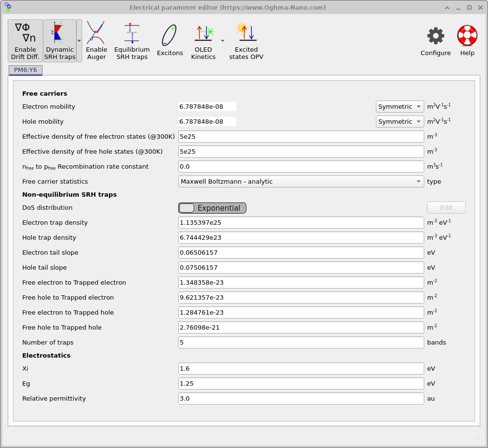Click the DoS distribution label

click(47, 208)
